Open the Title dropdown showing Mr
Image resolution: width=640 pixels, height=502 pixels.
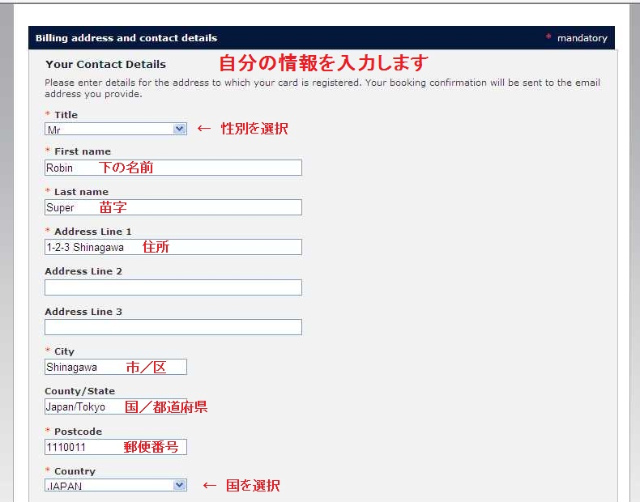pyautogui.click(x=116, y=129)
